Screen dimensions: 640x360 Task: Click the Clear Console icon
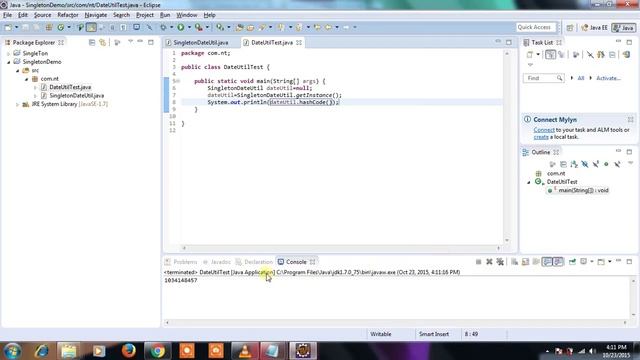(515, 262)
